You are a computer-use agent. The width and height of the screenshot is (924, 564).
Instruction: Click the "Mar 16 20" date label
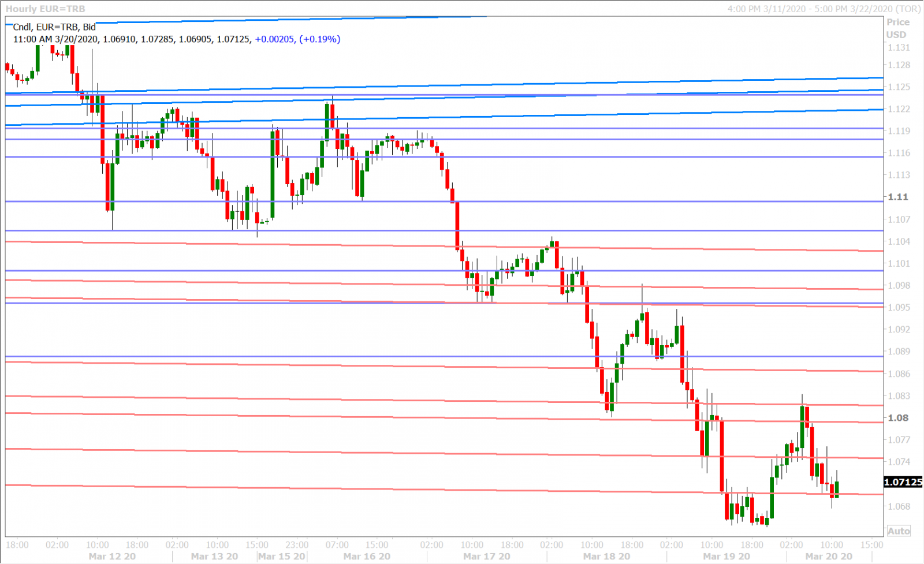(x=367, y=556)
